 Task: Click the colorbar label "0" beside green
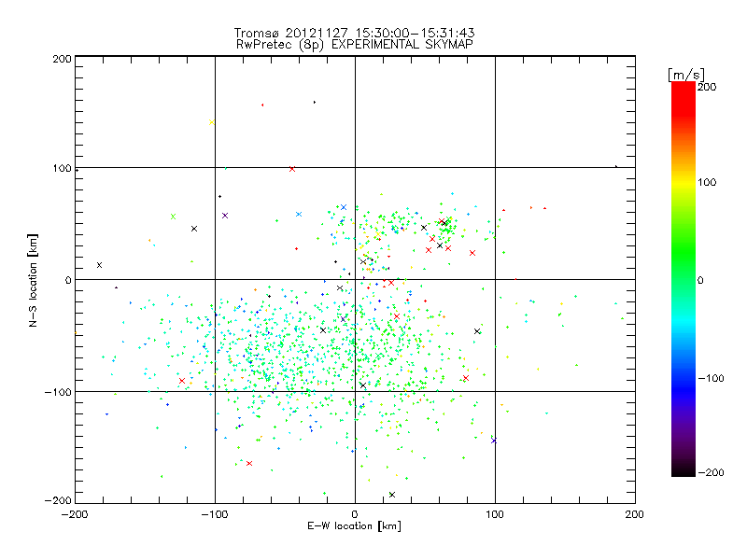pyautogui.click(x=700, y=280)
